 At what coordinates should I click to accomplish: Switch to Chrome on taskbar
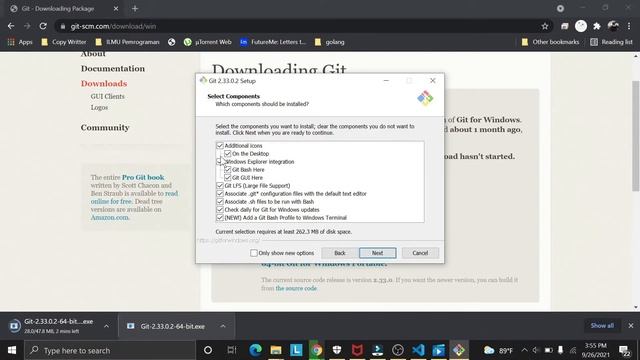pyautogui.click(x=317, y=350)
